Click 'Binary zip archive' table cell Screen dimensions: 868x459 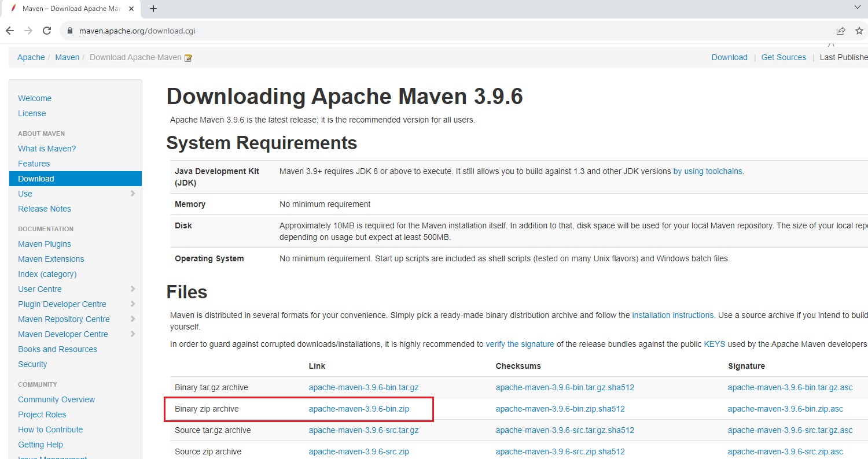[x=207, y=409]
